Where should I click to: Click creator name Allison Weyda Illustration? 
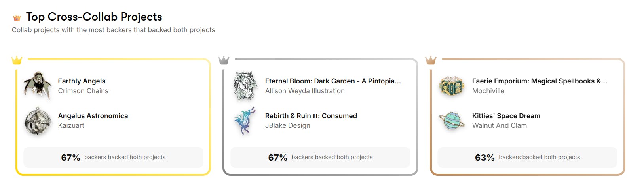(305, 91)
